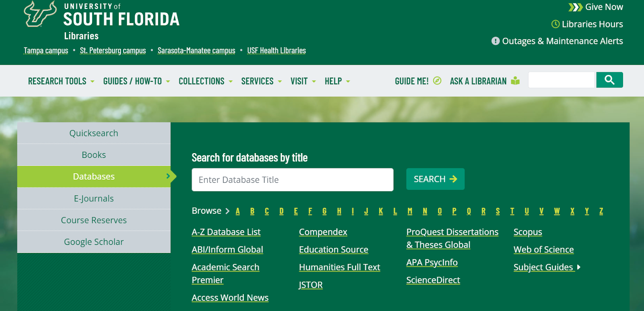Expand the Visit menu

click(x=303, y=81)
